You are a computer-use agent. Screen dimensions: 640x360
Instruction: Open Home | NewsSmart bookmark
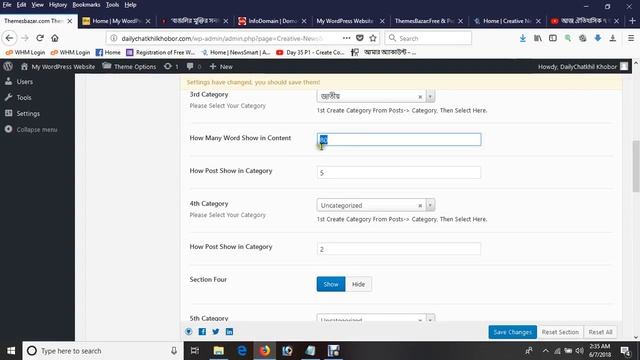coord(236,52)
